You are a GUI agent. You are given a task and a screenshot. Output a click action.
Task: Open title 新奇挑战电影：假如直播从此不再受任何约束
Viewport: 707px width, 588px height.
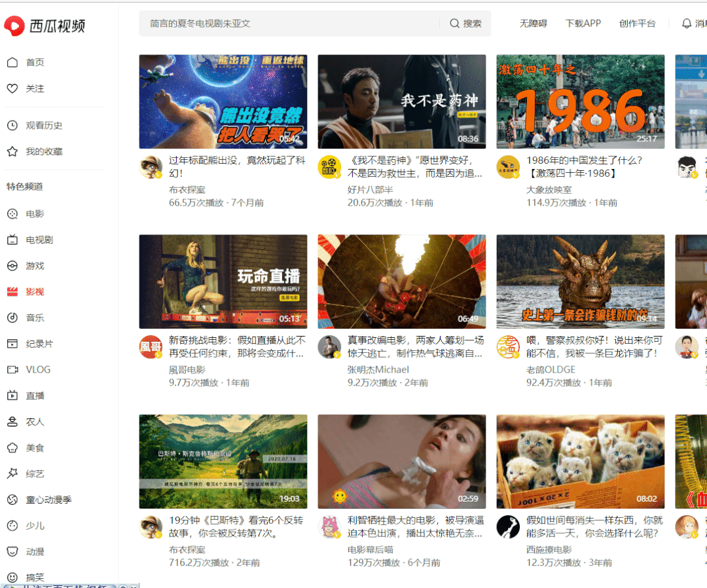pyautogui.click(x=237, y=347)
